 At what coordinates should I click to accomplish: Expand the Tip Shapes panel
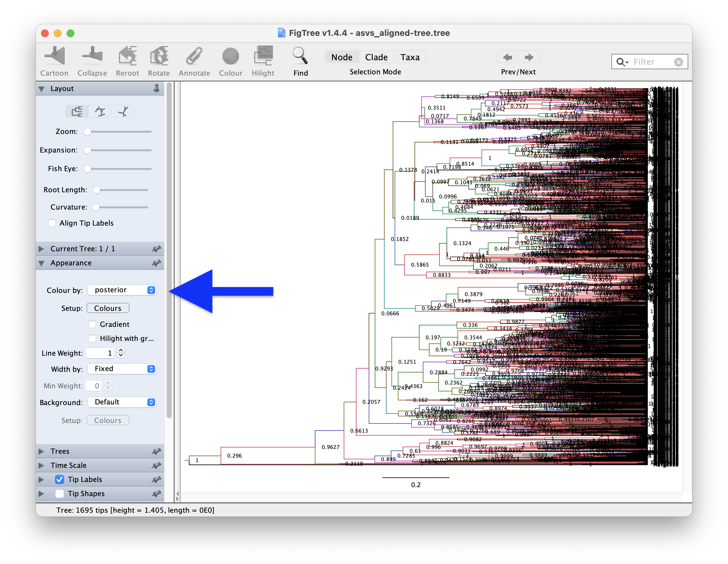coord(42,494)
